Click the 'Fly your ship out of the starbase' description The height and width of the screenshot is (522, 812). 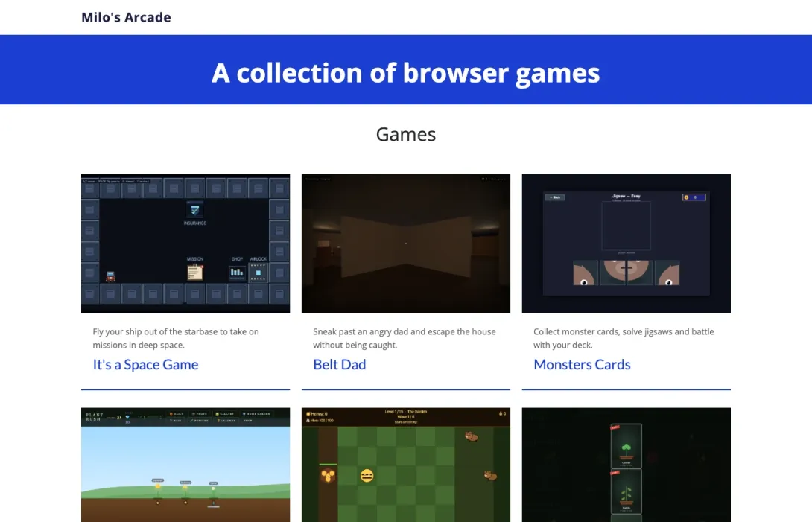click(x=176, y=338)
